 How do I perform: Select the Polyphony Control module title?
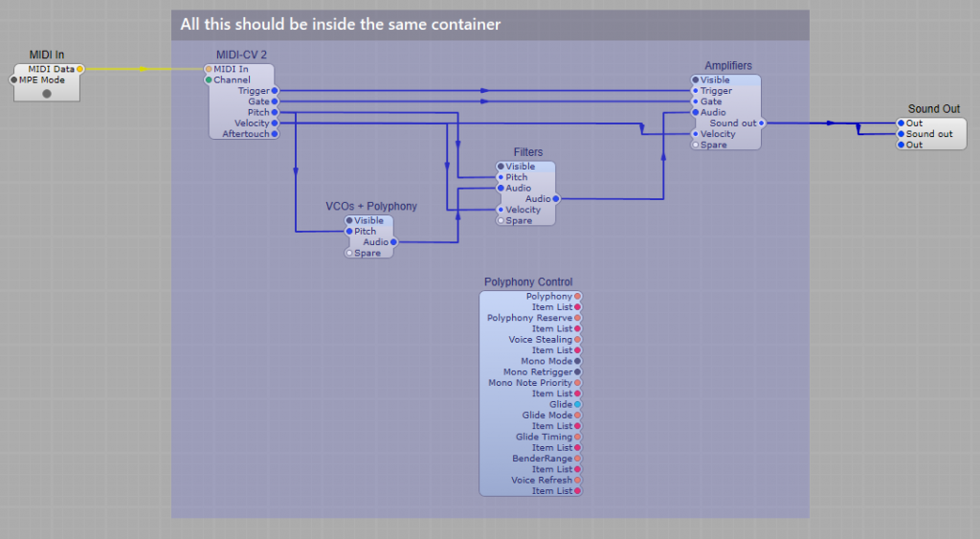click(x=528, y=282)
